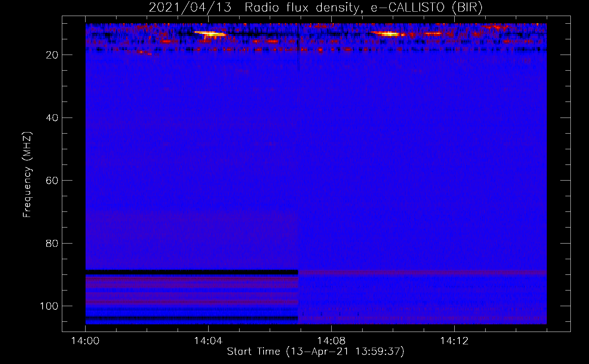Click the plot title '2021/04/13 Radio flux density, e-CALLISTO (BIR)'

(316, 8)
